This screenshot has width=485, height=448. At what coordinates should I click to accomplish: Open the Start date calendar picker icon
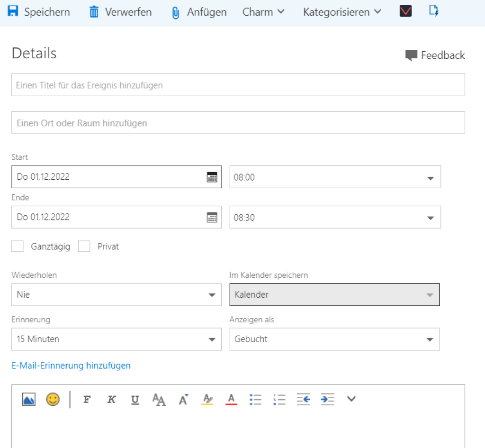212,177
